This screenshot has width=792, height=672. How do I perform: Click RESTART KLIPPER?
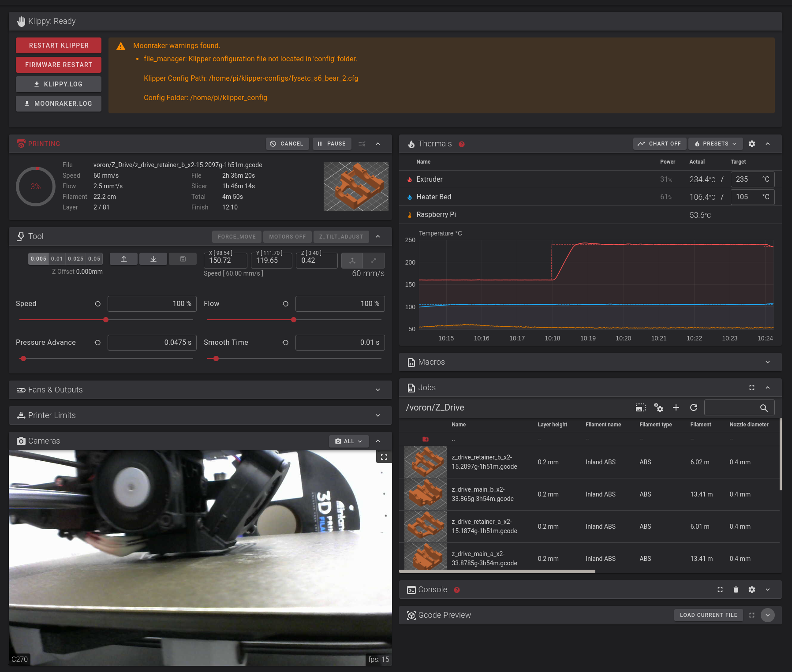click(x=58, y=45)
